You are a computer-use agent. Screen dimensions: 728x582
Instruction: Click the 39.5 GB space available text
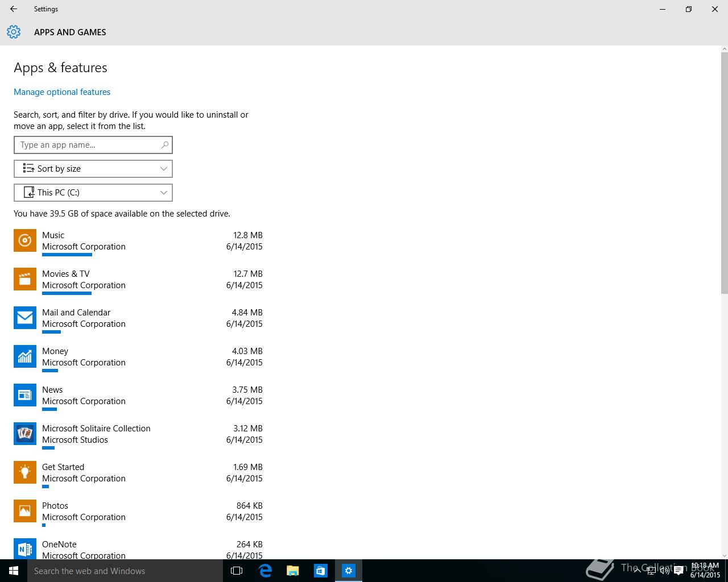[122, 214]
